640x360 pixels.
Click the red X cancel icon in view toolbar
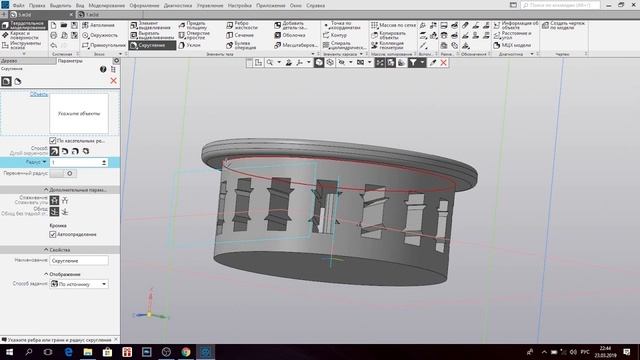444,62
